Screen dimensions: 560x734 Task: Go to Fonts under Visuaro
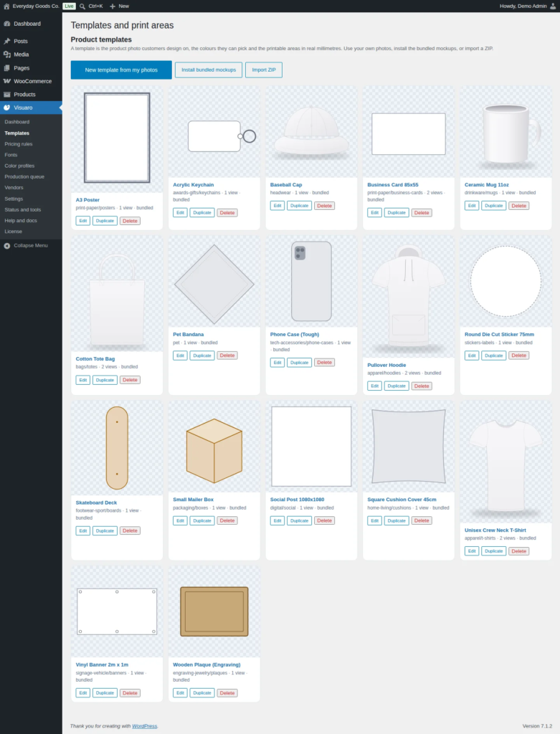click(x=11, y=155)
